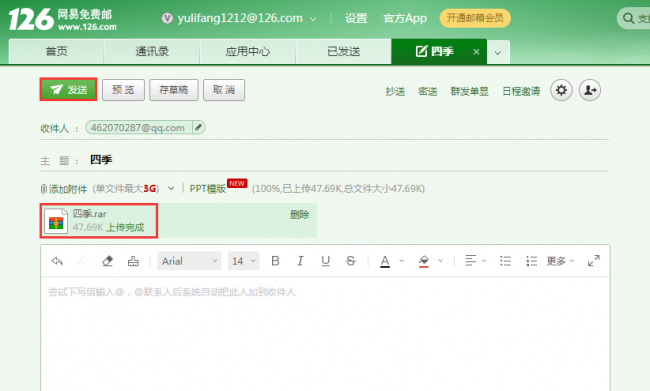Expand editor to fullscreen with arrows icon
This screenshot has height=391, width=650.
(594, 261)
